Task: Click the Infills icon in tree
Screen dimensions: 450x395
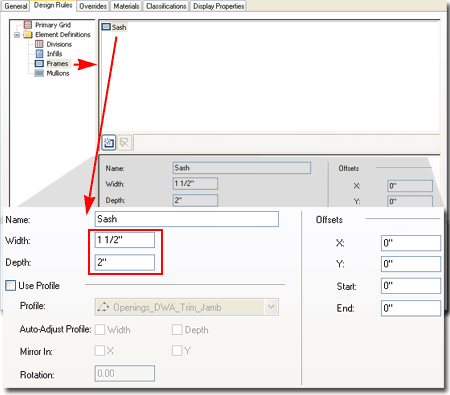Action: tap(39, 54)
